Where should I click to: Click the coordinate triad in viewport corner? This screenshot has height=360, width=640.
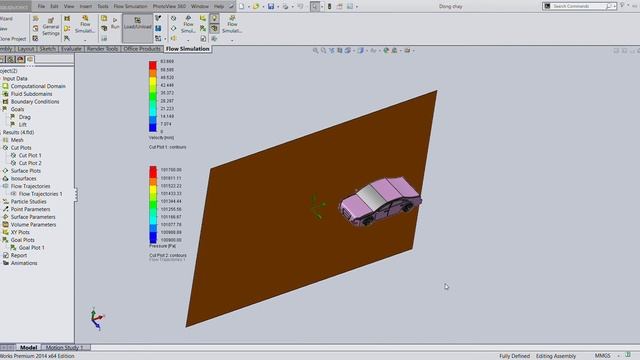point(97,319)
